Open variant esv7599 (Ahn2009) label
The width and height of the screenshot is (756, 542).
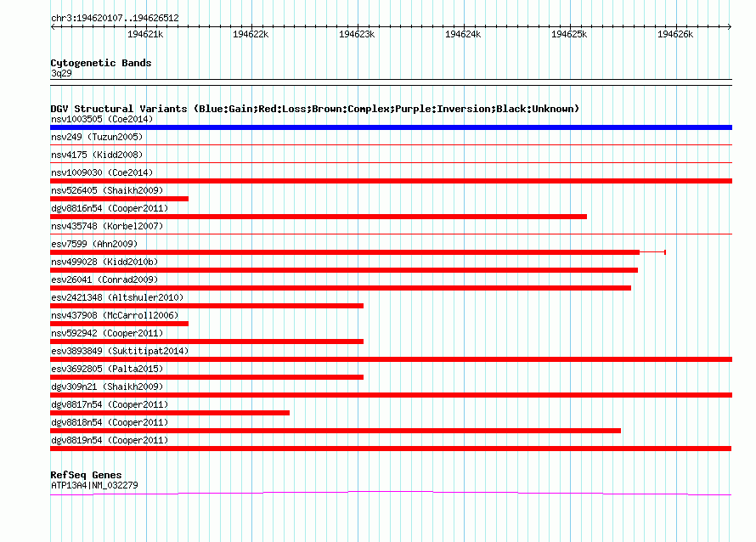pyautogui.click(x=94, y=244)
